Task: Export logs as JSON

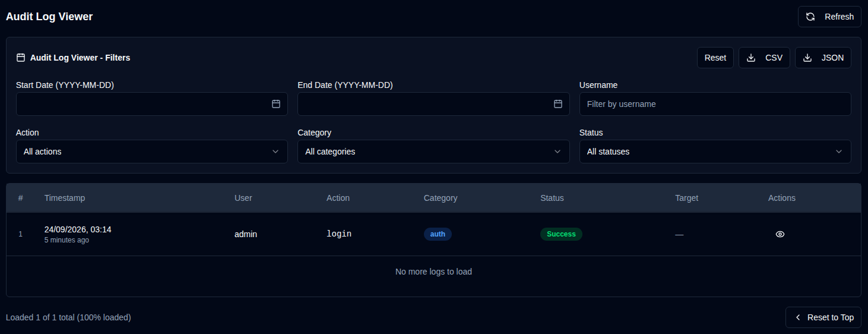Action: pos(823,58)
